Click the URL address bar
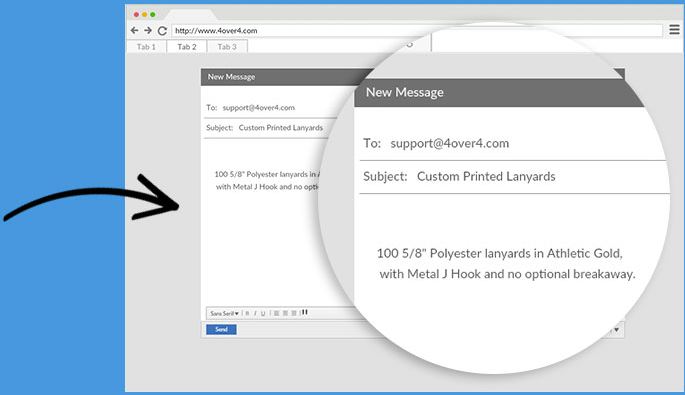 [x=417, y=31]
